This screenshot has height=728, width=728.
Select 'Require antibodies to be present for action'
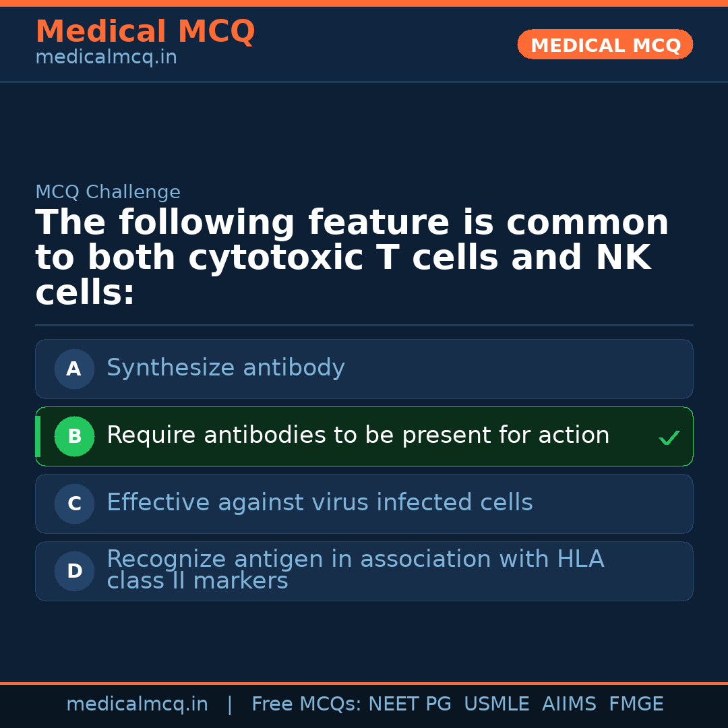(x=357, y=435)
